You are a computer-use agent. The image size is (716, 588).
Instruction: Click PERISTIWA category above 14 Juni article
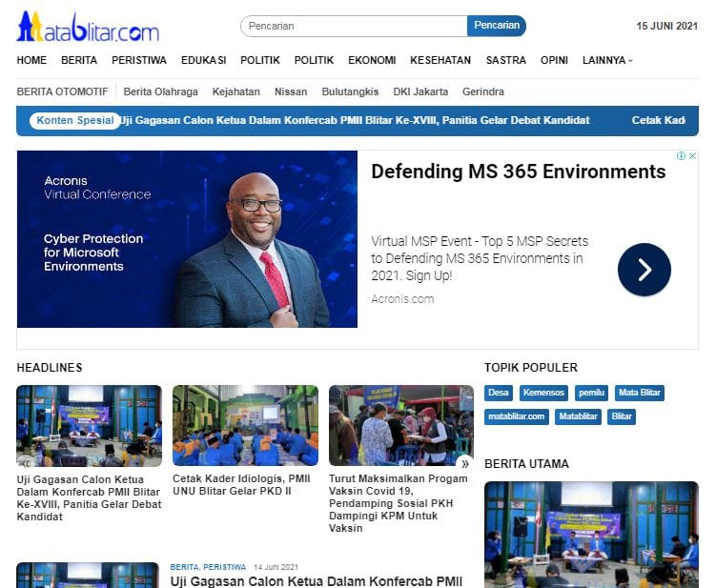[225, 567]
